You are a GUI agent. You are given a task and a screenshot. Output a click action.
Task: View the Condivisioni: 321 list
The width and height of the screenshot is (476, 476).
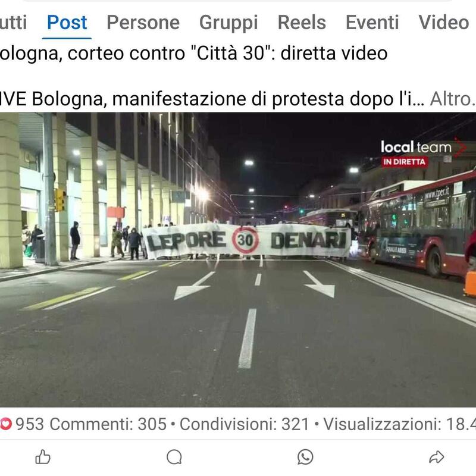pos(244,424)
